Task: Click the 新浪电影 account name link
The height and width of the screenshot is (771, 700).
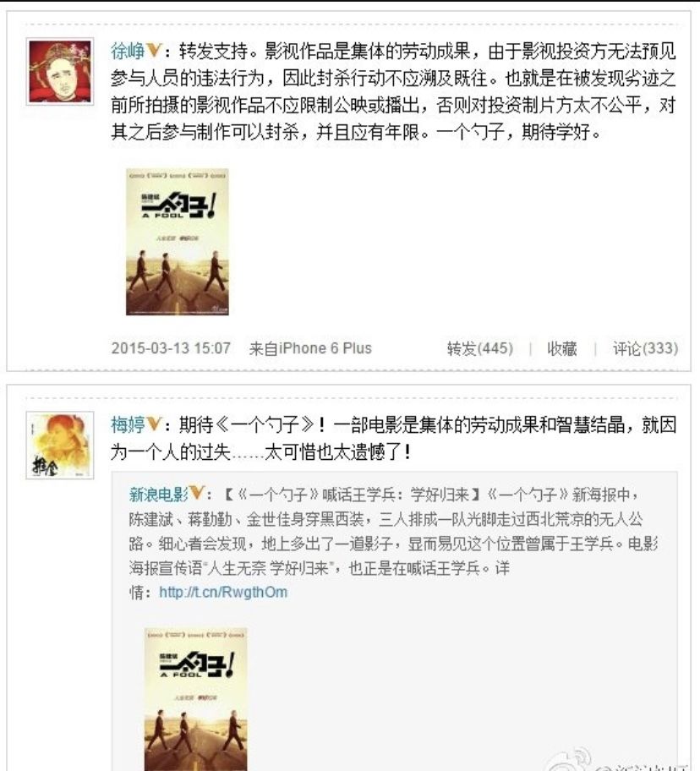Action: click(158, 495)
